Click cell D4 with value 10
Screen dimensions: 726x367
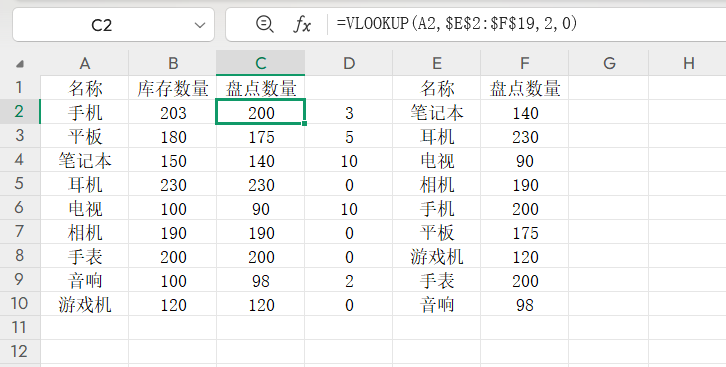pyautogui.click(x=349, y=161)
